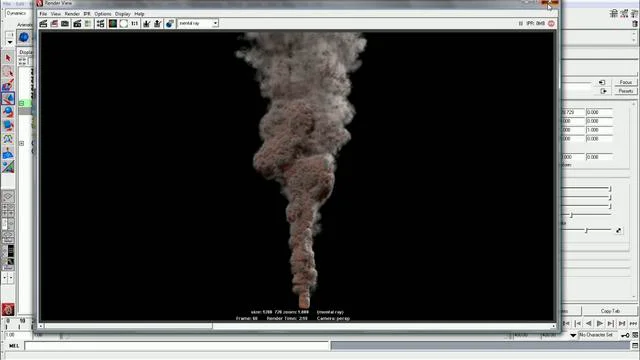This screenshot has width=640, height=360.
Task: Open Render menu in Render View
Action: [x=72, y=14]
